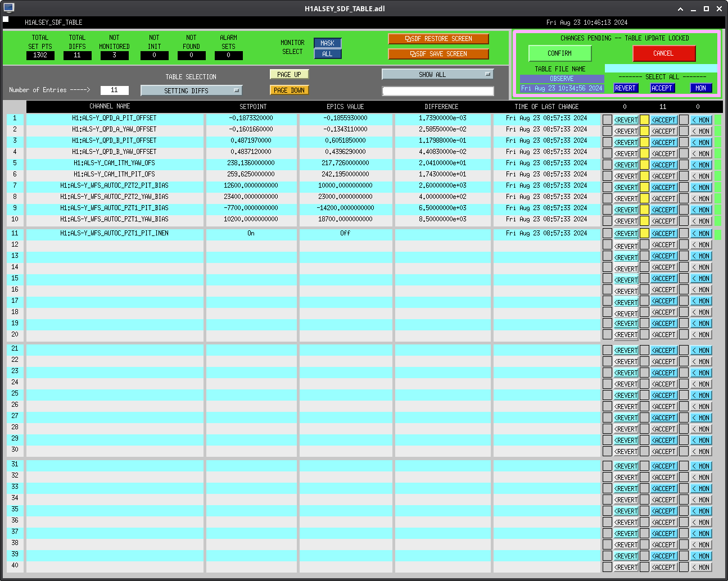Toggle revert checkbox for row 2
The image size is (728, 581).
coord(607,131)
